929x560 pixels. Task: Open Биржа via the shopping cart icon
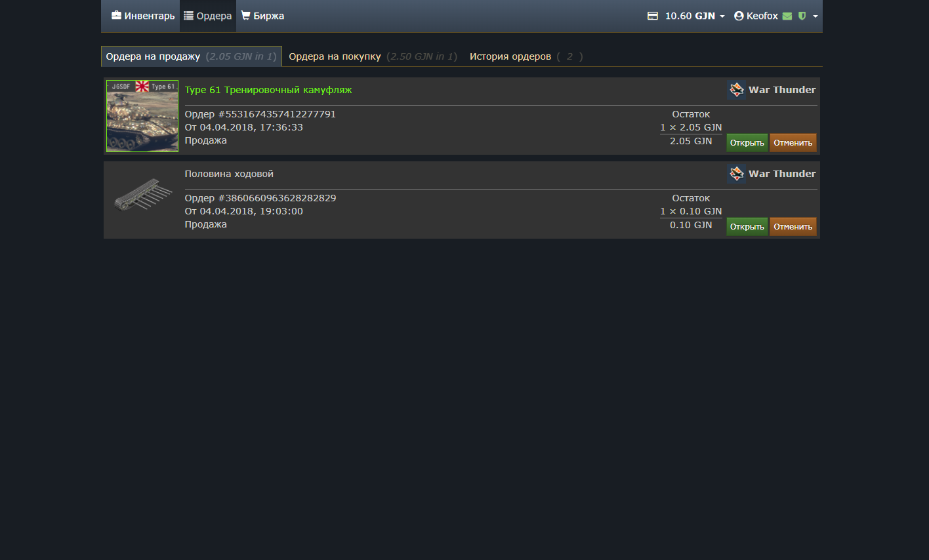pos(245,16)
